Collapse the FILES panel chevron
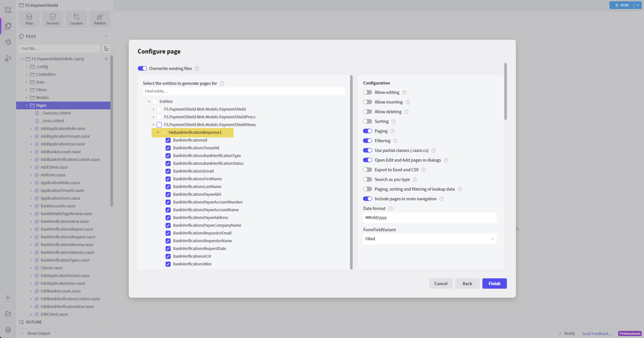This screenshot has width=644, height=338. coord(106,36)
